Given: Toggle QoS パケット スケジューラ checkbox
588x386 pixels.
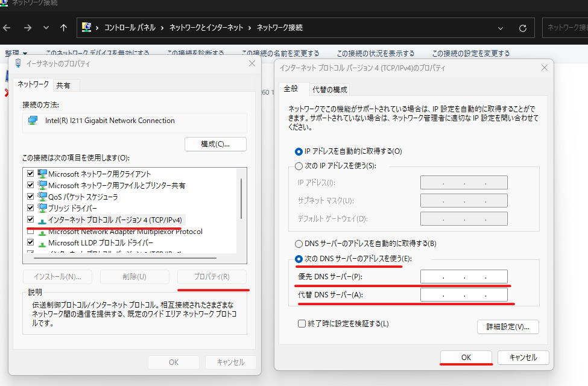Looking at the screenshot, I should click(x=30, y=196).
